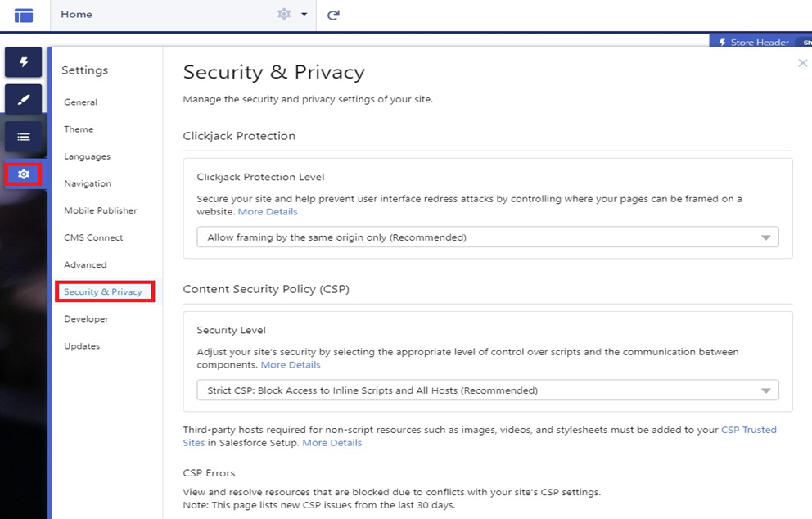Click More Details link under Security Level
Screen dimensions: 812x519
[x=291, y=365]
